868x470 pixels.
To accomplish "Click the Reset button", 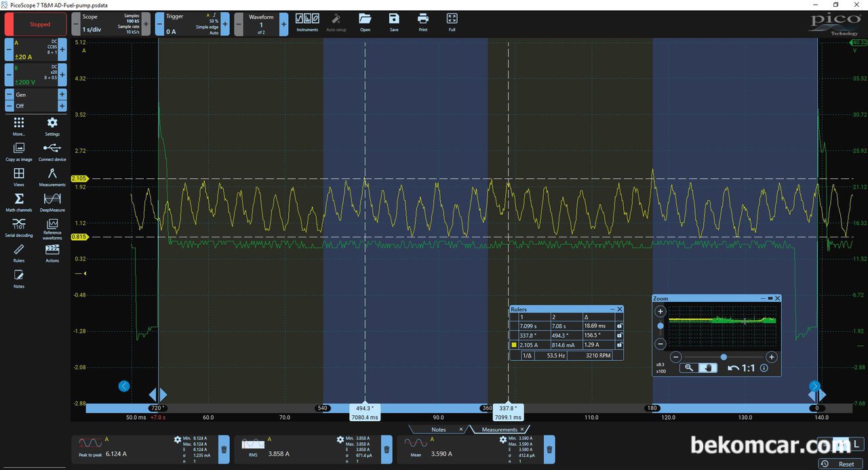I will (x=841, y=464).
